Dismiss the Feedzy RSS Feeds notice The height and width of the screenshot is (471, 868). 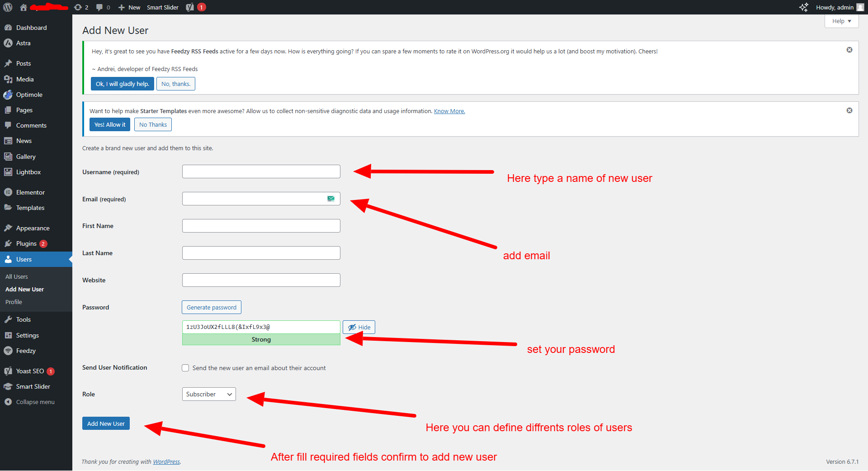pyautogui.click(x=849, y=50)
